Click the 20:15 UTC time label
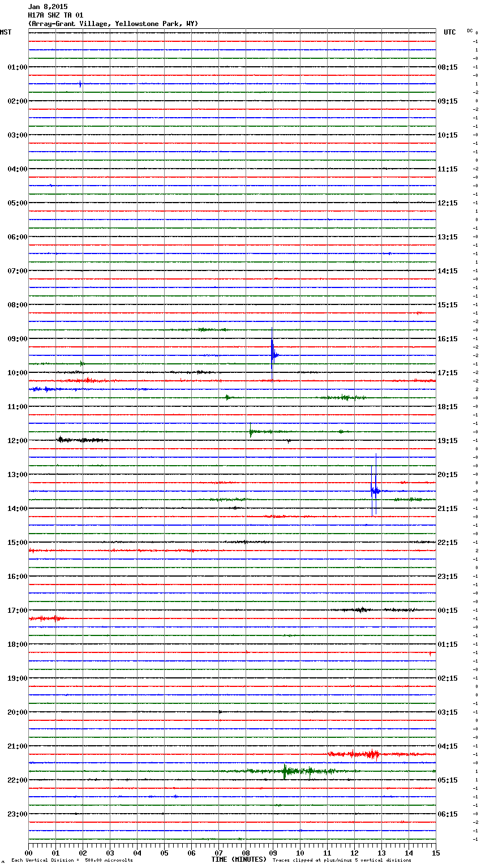 (448, 475)
